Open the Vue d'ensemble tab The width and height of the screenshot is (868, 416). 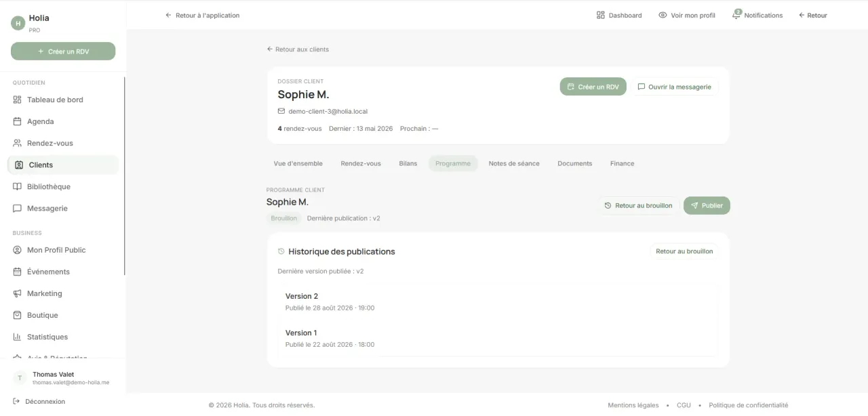coord(298,163)
